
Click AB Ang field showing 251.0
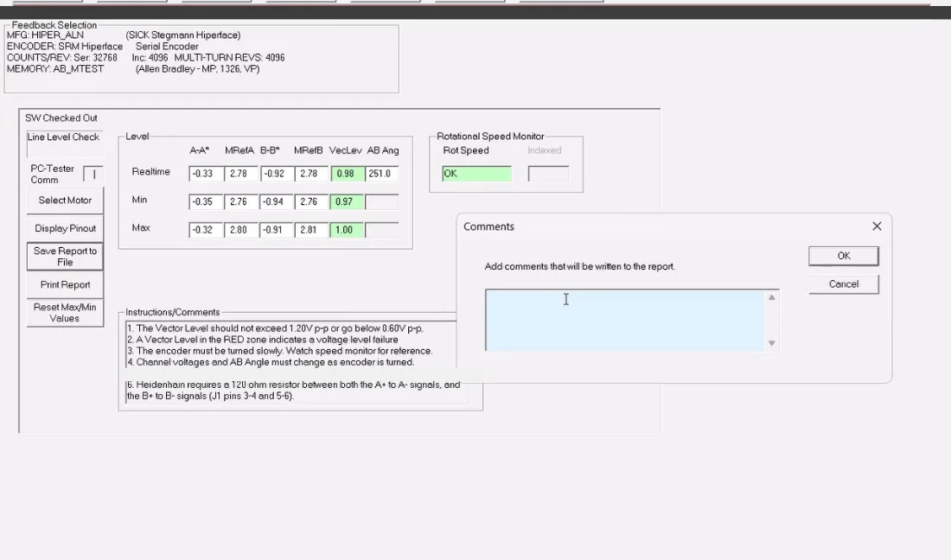381,174
